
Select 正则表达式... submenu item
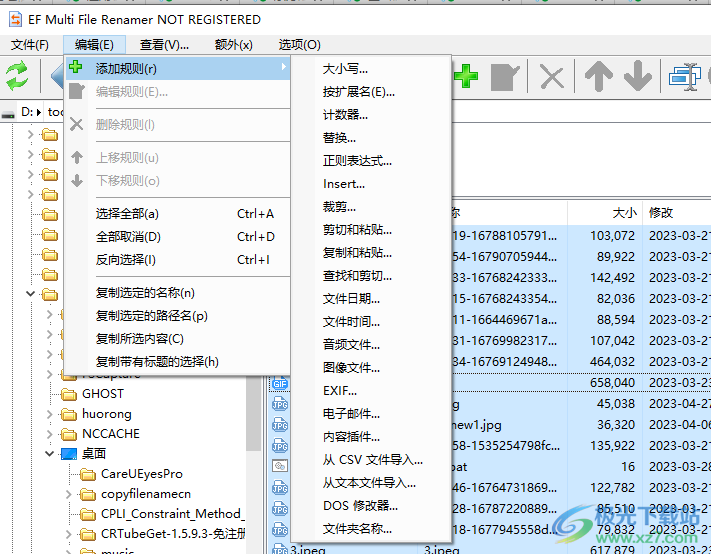click(371, 161)
